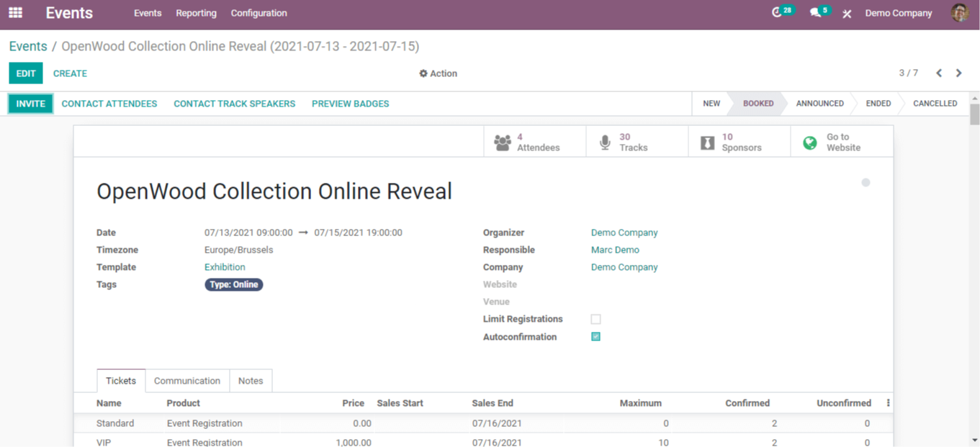This screenshot has height=447, width=980.
Task: Sort tickets by Maximum column
Action: coord(641,403)
